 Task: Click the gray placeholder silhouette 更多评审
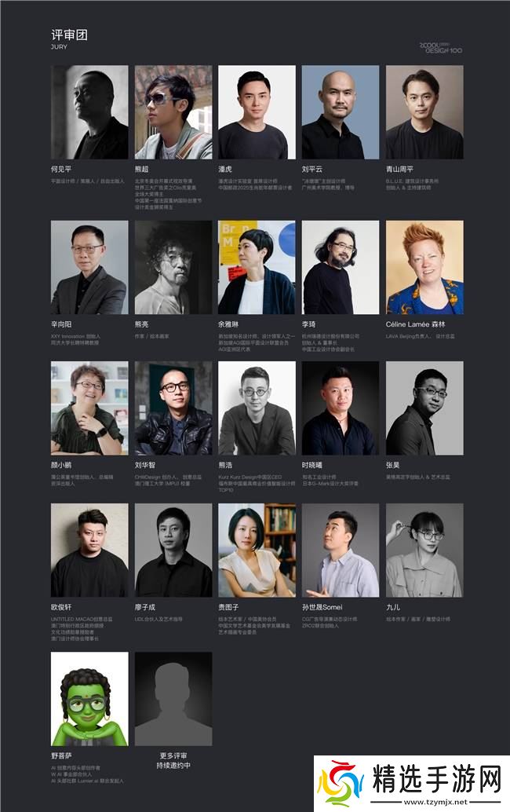click(173, 699)
